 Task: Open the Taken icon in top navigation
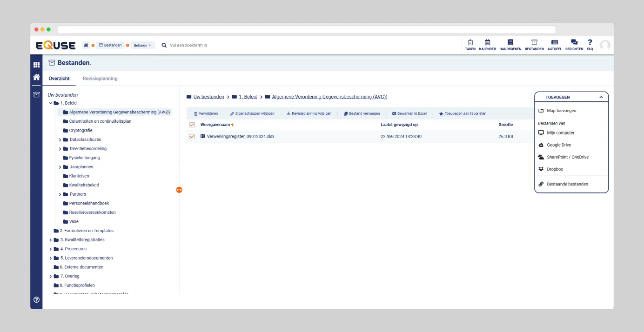click(470, 45)
